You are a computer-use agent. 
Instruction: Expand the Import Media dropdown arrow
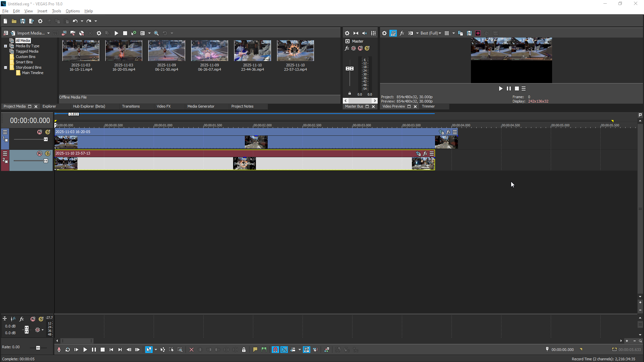coord(48,33)
